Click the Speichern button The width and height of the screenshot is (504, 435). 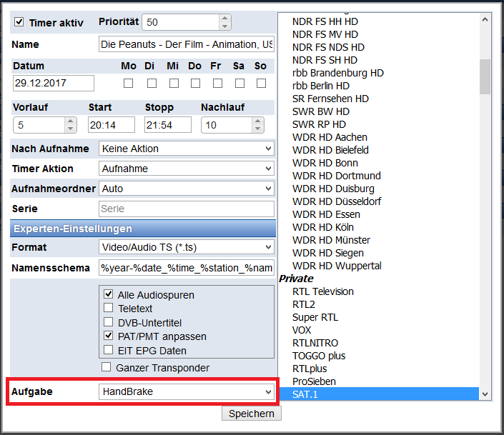[x=252, y=414]
